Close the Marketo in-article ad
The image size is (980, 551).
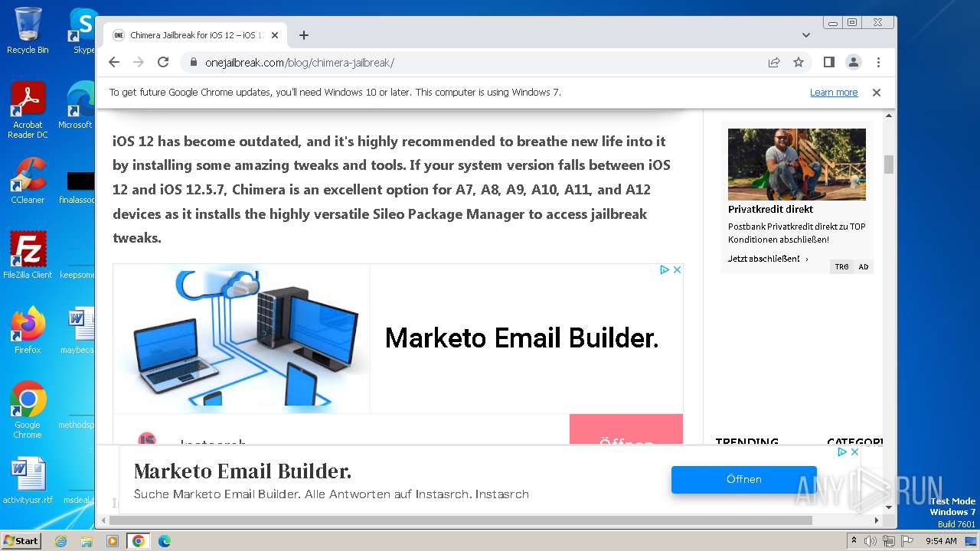677,270
